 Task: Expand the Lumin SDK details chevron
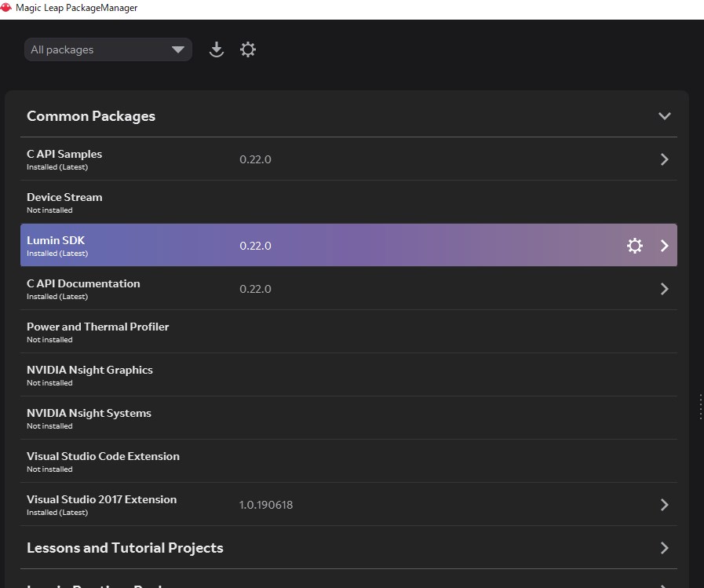coord(665,245)
